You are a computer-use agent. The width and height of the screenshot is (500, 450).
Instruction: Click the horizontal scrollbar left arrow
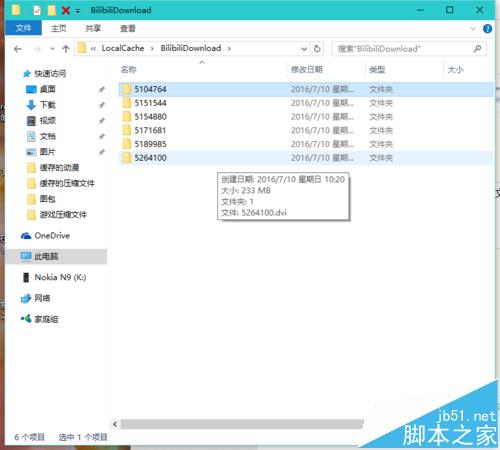115,424
